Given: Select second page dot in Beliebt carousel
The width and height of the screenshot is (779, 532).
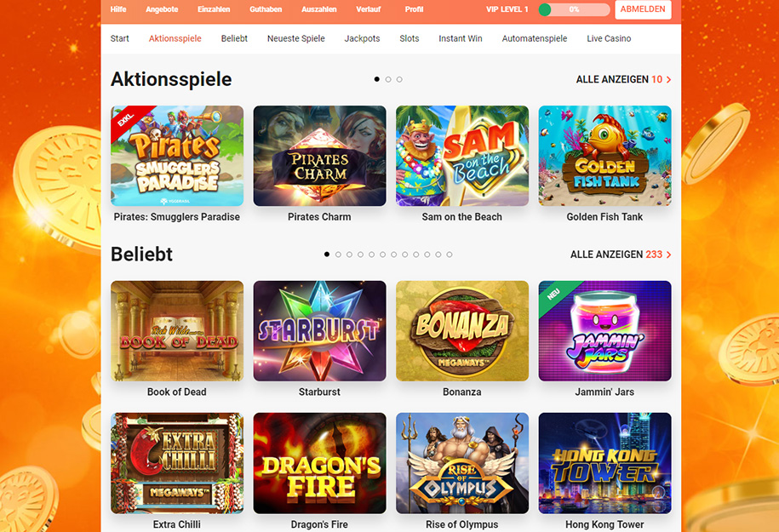Looking at the screenshot, I should pos(338,255).
